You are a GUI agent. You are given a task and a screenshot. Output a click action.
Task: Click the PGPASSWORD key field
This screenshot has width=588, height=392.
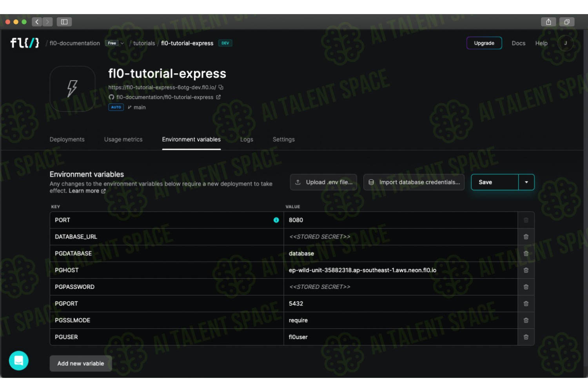tap(167, 287)
